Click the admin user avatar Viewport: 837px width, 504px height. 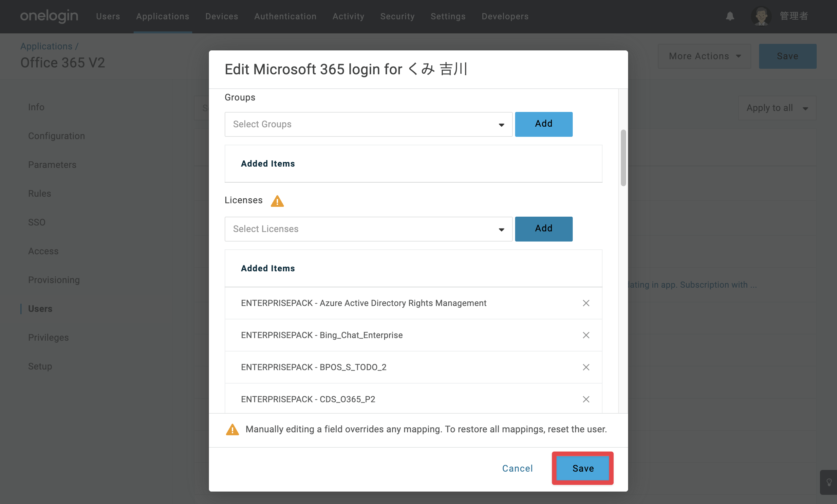[761, 16]
